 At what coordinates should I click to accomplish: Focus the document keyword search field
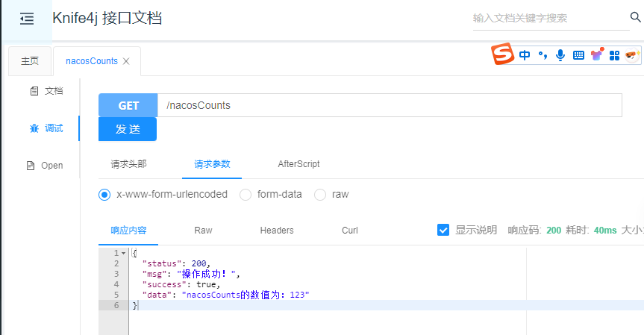(551, 18)
